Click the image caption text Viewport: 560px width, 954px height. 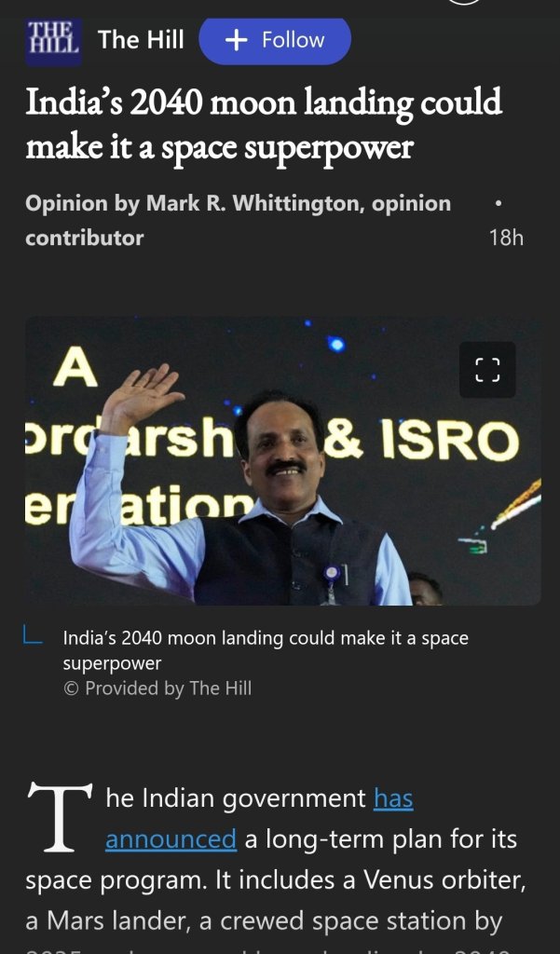point(266,650)
